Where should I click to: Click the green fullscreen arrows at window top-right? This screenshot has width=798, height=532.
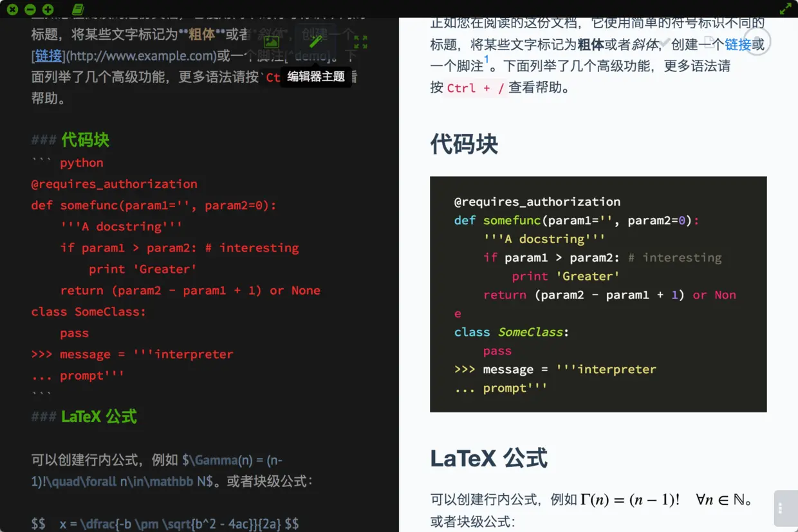tap(785, 9)
